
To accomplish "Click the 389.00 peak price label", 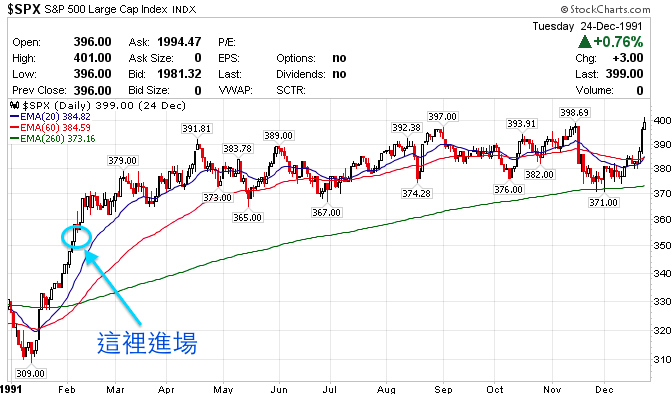I will [x=278, y=136].
